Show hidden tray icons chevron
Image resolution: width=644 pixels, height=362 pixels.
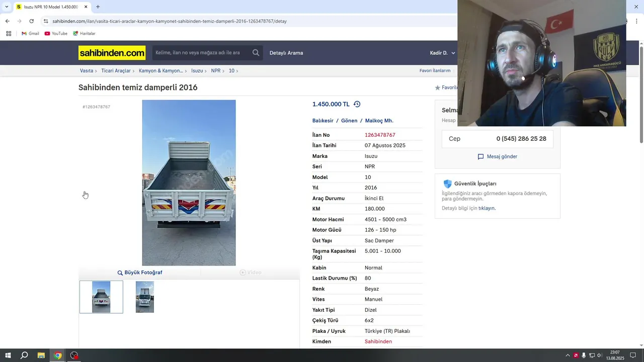tap(568, 355)
